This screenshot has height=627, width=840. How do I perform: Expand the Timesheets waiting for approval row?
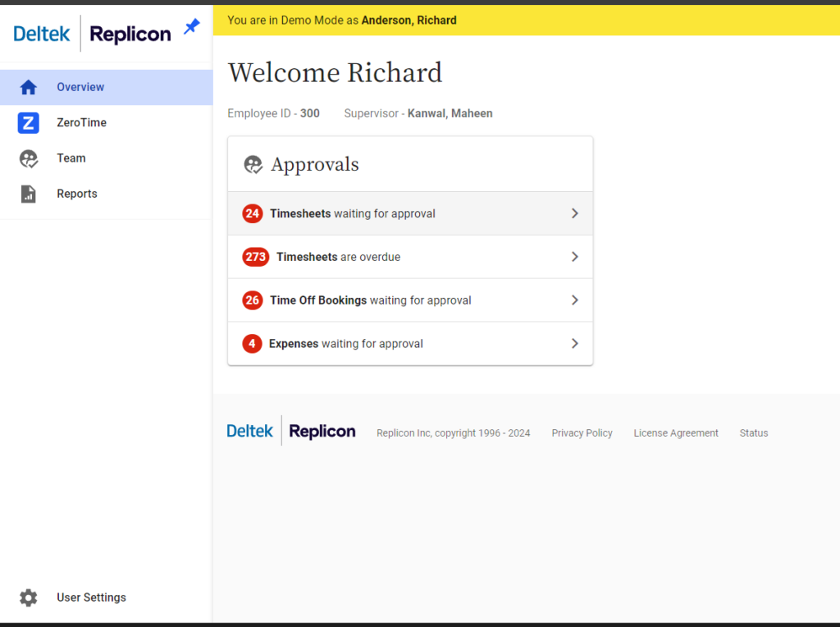point(574,213)
